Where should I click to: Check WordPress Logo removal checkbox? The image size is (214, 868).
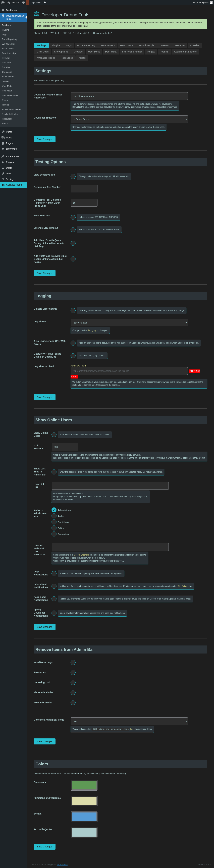[x=73, y=663]
